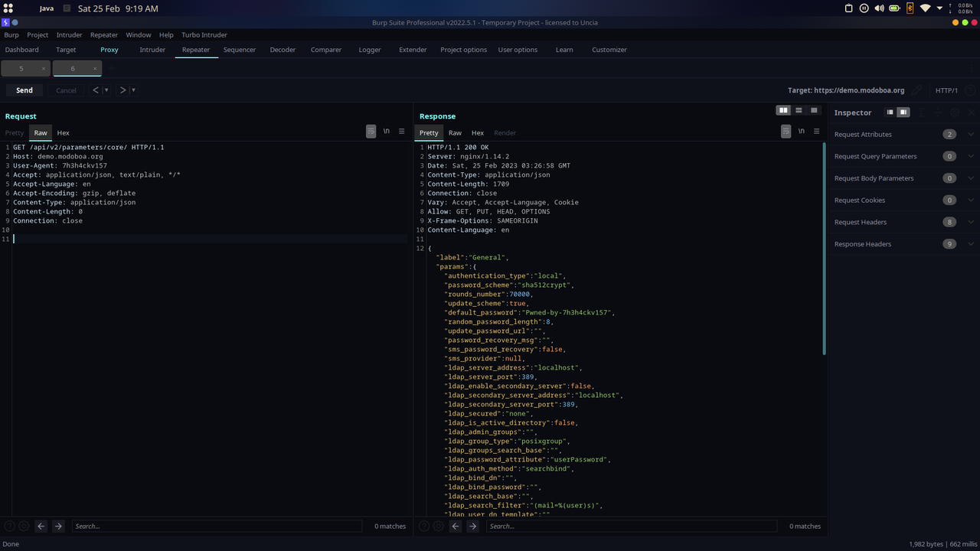
Task: Expand all Inspector sections icon
Action: 921,112
